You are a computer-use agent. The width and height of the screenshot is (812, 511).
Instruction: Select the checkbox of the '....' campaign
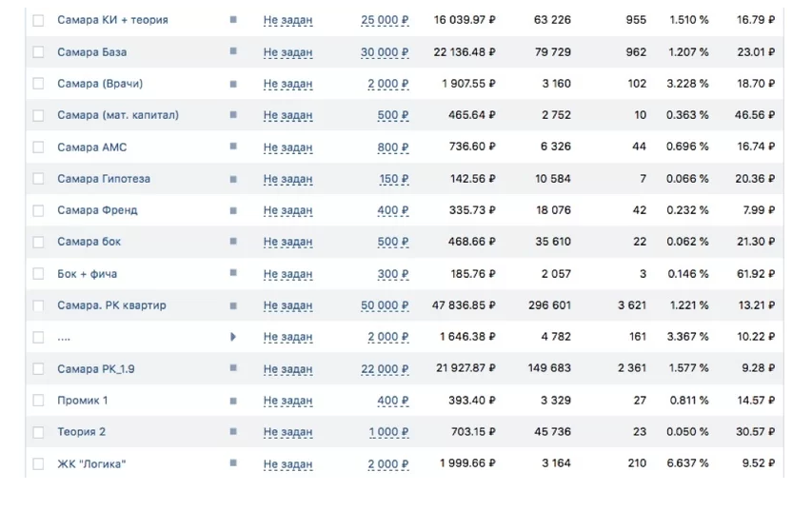click(x=38, y=337)
